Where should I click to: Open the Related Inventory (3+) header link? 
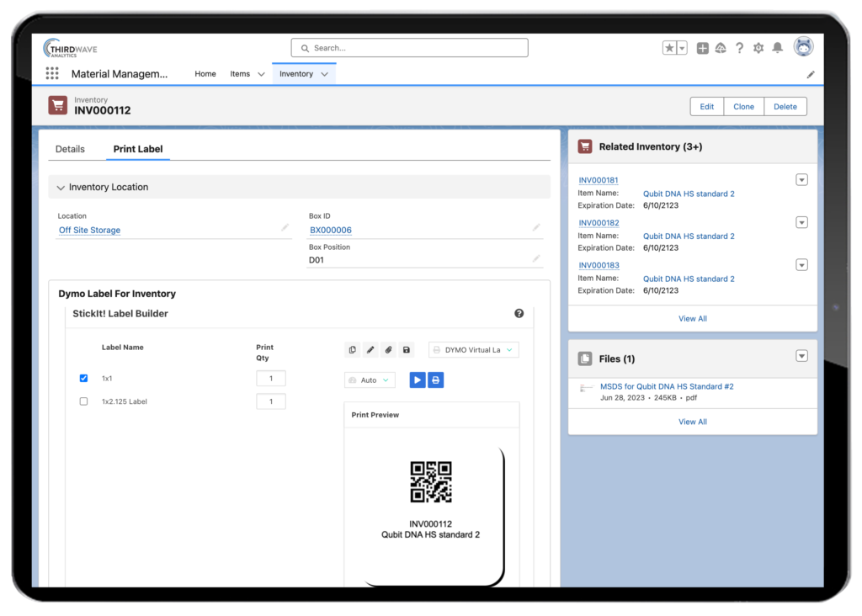click(x=651, y=146)
